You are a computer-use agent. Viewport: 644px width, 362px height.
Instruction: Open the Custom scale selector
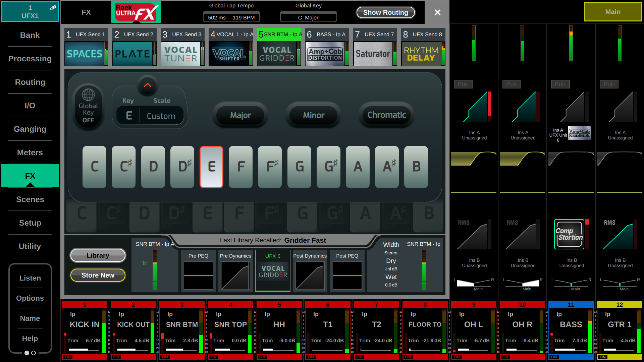[161, 116]
